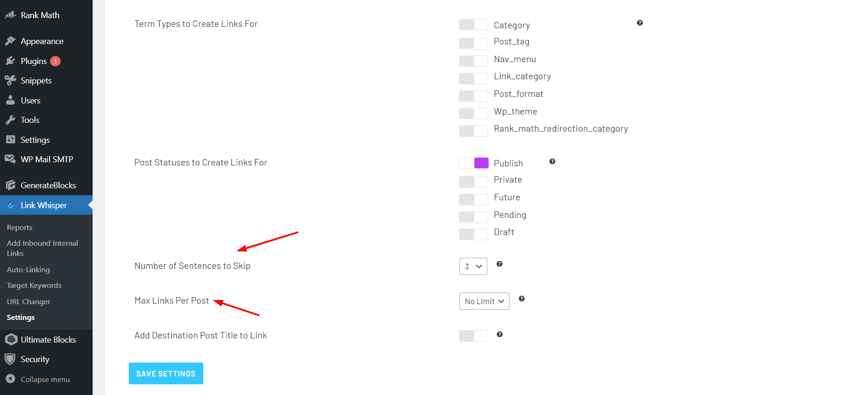Viewport: 868px width, 395px height.
Task: Open the Auto-Linking submenu page
Action: [28, 270]
